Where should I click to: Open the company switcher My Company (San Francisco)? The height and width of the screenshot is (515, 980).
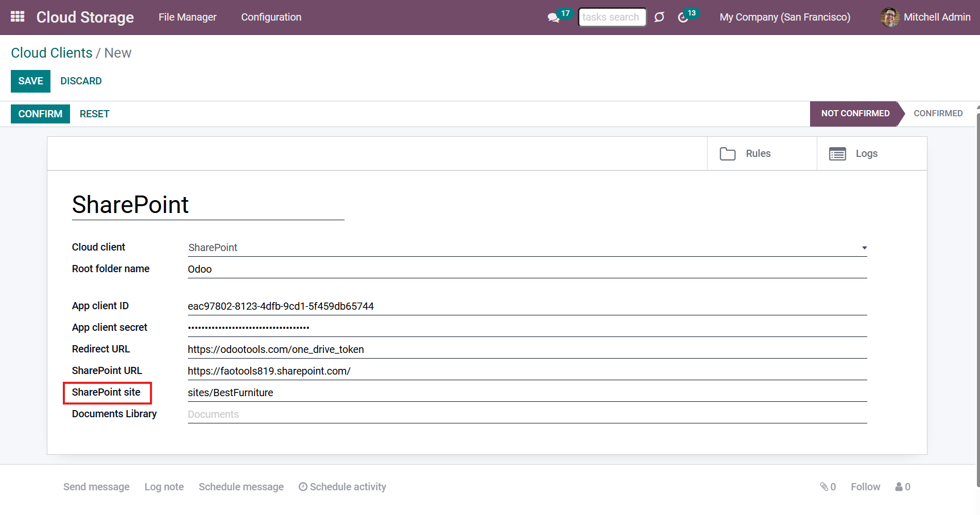click(x=785, y=17)
